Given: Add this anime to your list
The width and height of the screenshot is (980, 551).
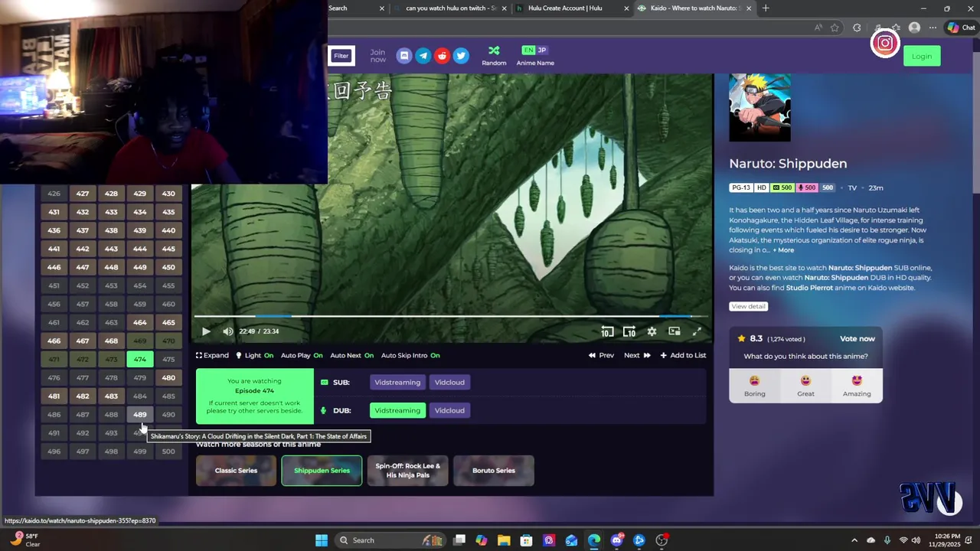Looking at the screenshot, I should (683, 355).
